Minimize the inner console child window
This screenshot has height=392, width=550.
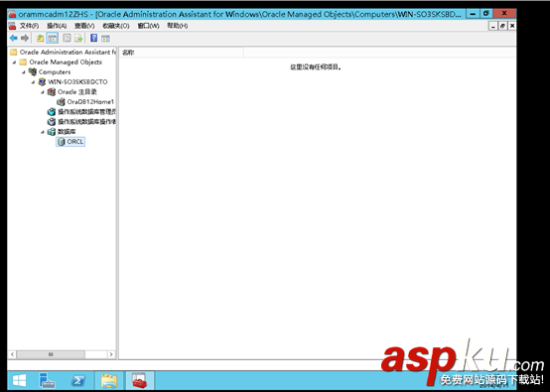coord(493,26)
